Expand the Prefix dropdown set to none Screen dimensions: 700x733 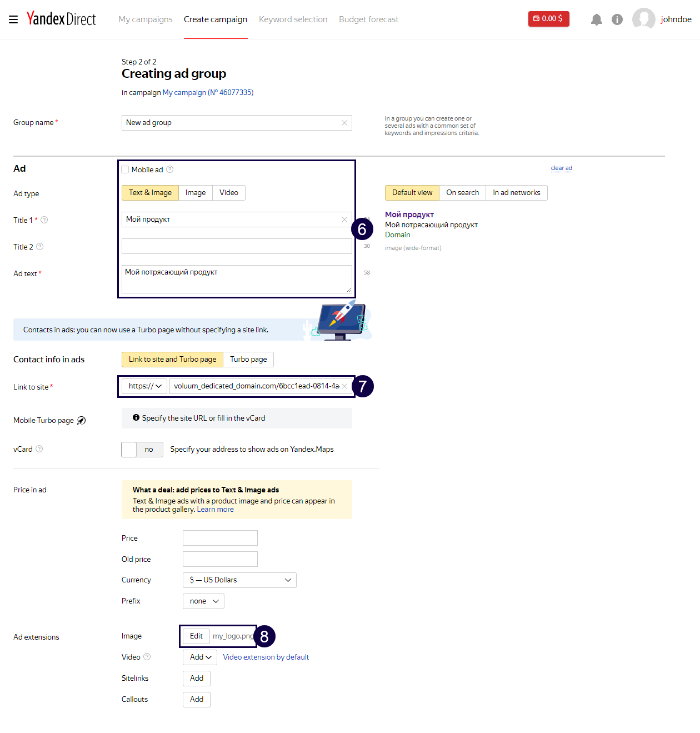click(203, 601)
